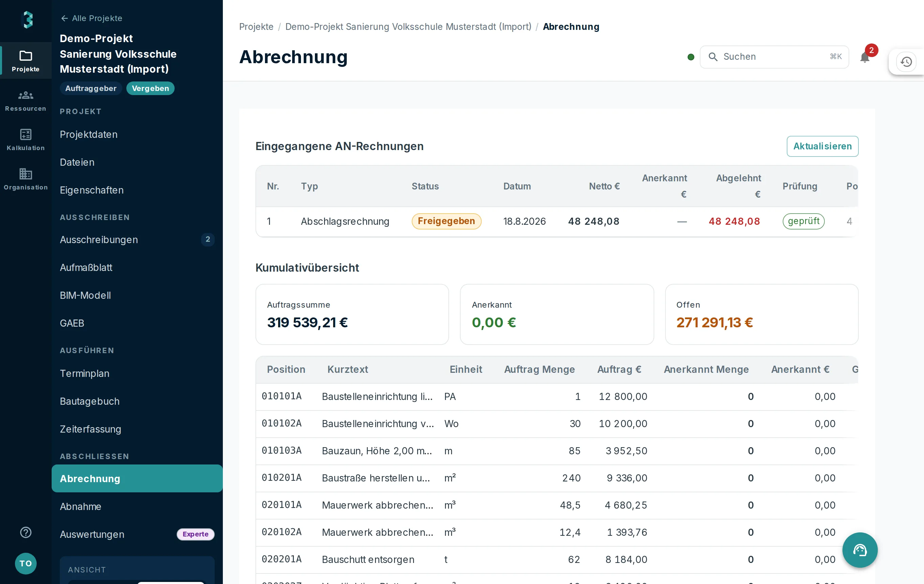
Task: Click the Demo-Projekt breadcrumb link
Action: coord(408,26)
